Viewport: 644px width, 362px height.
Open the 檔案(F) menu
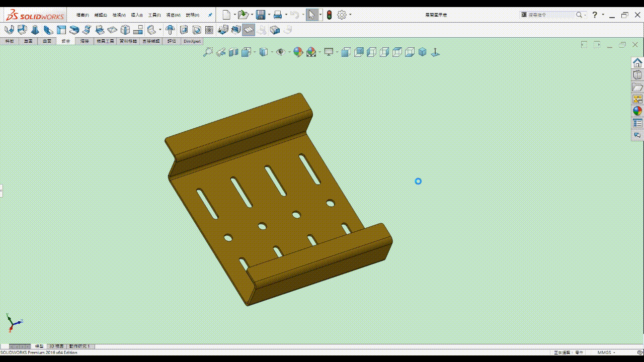point(83,15)
